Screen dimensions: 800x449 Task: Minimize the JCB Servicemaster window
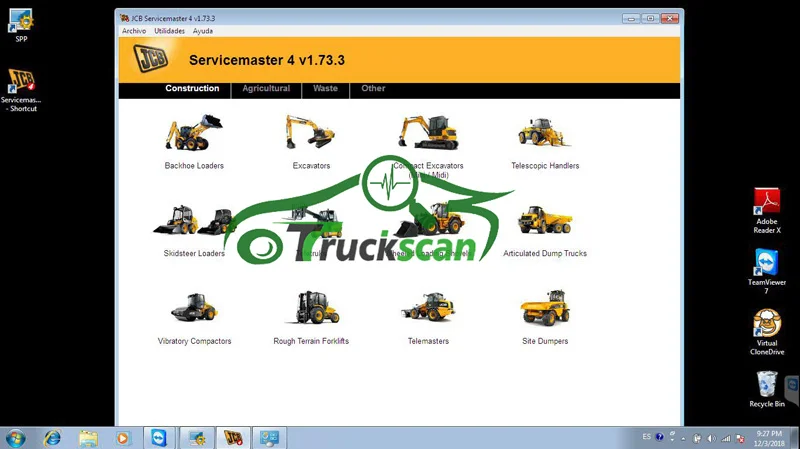point(631,18)
